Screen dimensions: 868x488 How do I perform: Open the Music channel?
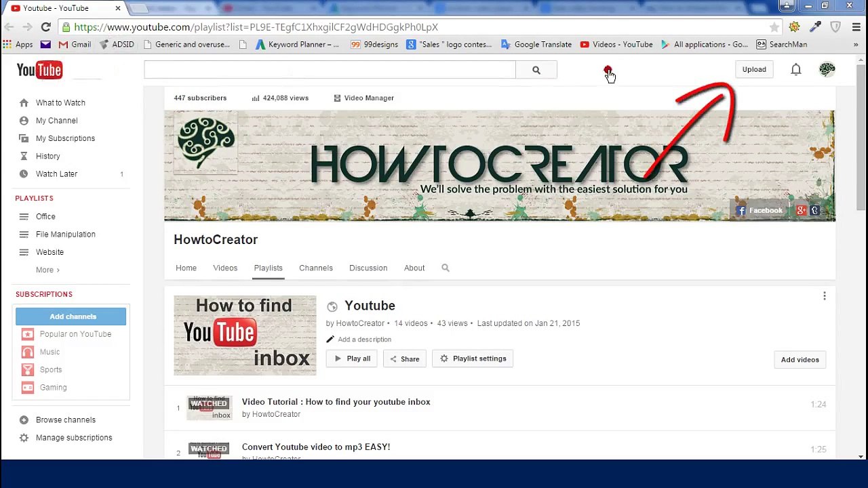click(x=50, y=352)
